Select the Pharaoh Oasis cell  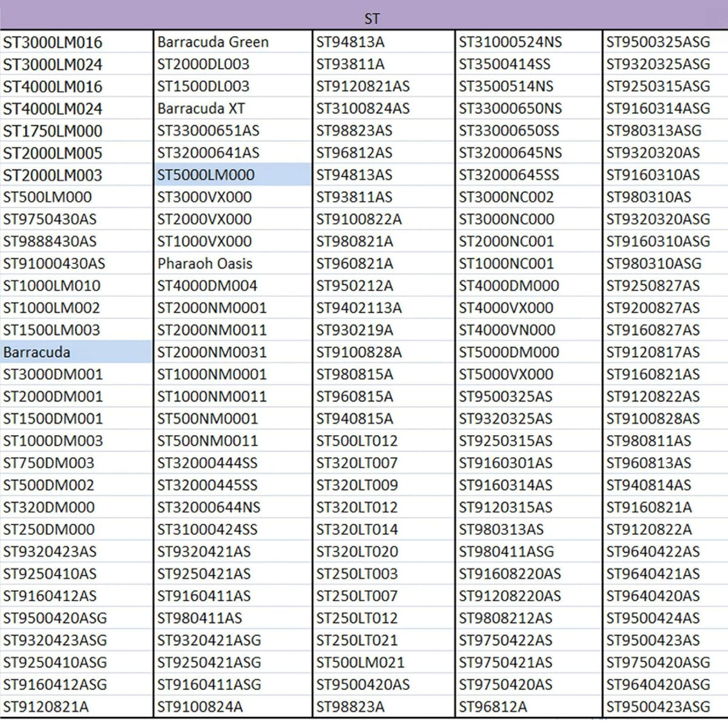[x=234, y=263]
